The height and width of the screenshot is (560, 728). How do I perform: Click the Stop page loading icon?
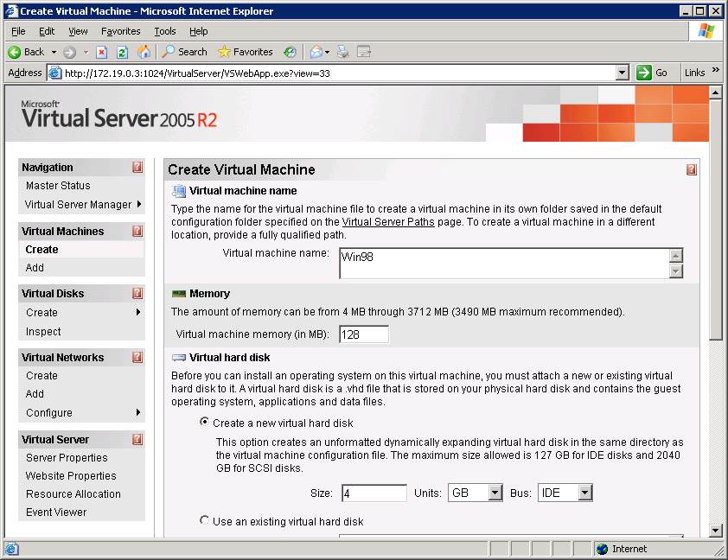102,52
